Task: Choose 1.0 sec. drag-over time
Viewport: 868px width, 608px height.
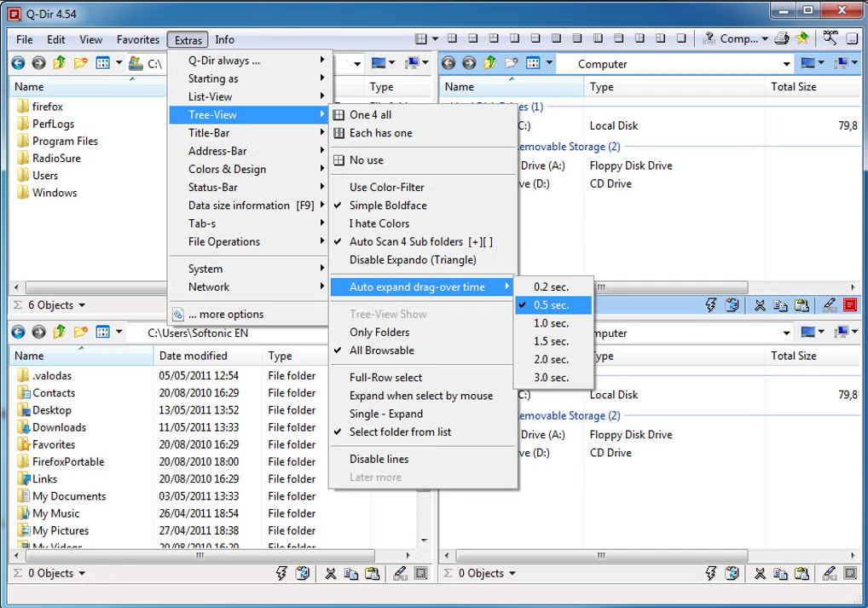Action: (553, 323)
